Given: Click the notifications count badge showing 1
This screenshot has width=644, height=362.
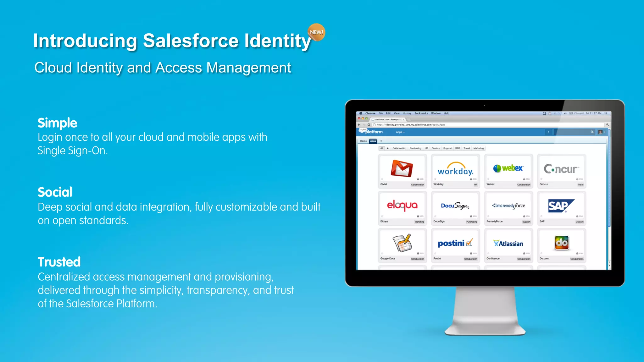Looking at the screenshot, I should tap(548, 132).
